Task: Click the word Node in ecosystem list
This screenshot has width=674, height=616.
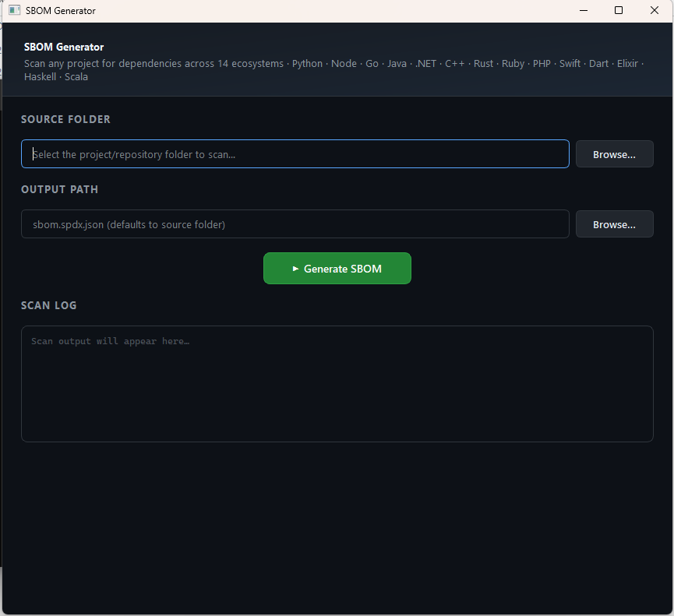Action: (x=344, y=64)
